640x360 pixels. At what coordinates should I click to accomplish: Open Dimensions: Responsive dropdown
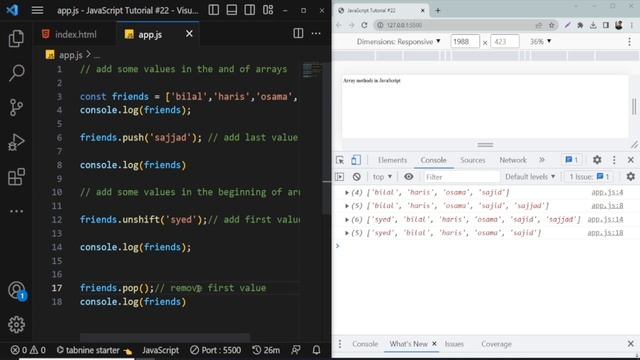(x=398, y=42)
